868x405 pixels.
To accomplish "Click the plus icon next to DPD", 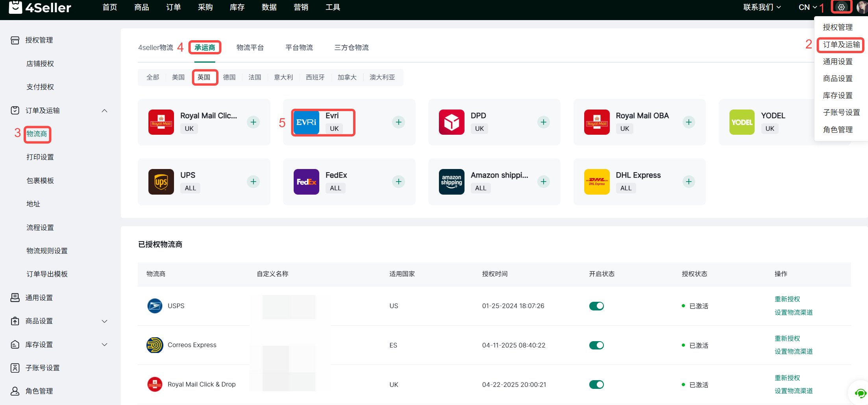I will pos(543,122).
